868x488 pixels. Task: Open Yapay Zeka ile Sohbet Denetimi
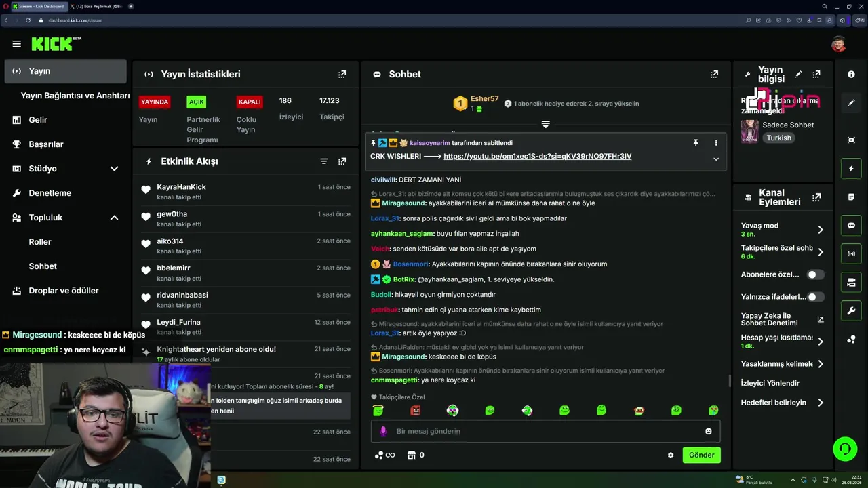click(783, 319)
